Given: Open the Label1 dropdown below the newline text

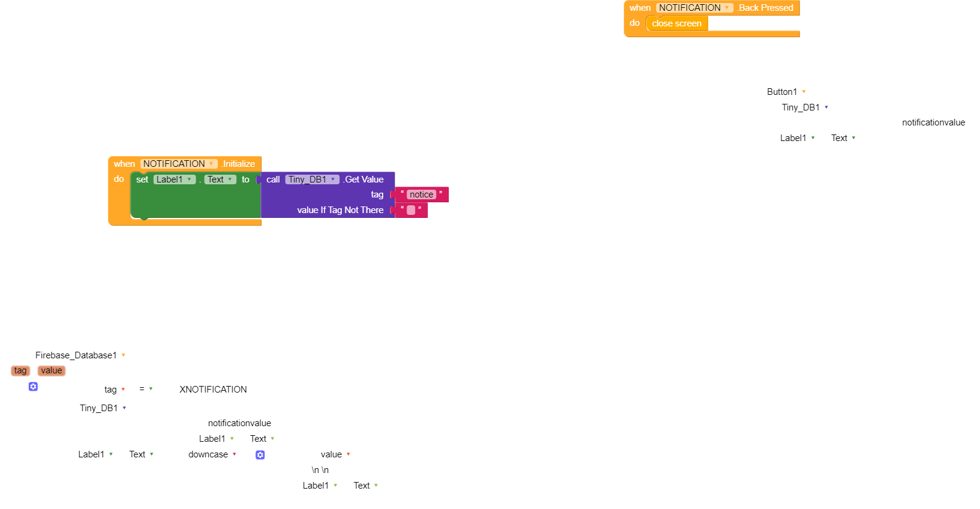Looking at the screenshot, I should pos(320,486).
